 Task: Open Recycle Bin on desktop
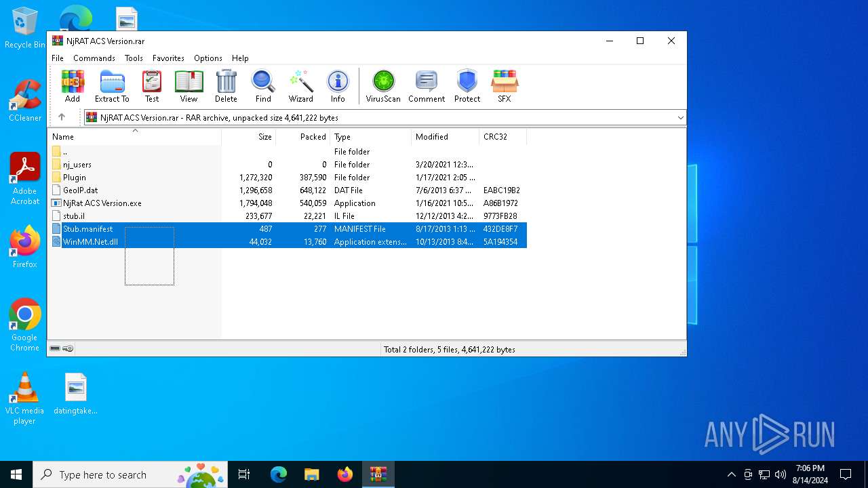(25, 28)
